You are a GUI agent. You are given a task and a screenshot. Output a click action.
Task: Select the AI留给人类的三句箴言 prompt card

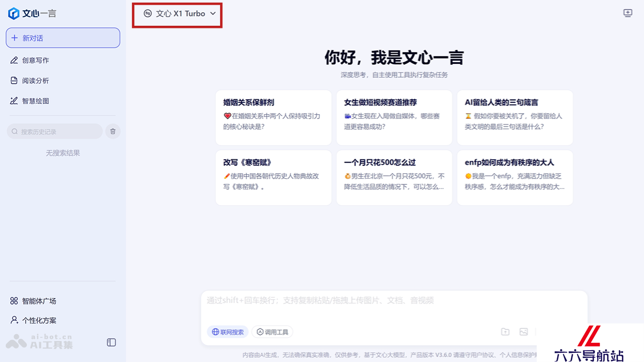(x=515, y=117)
